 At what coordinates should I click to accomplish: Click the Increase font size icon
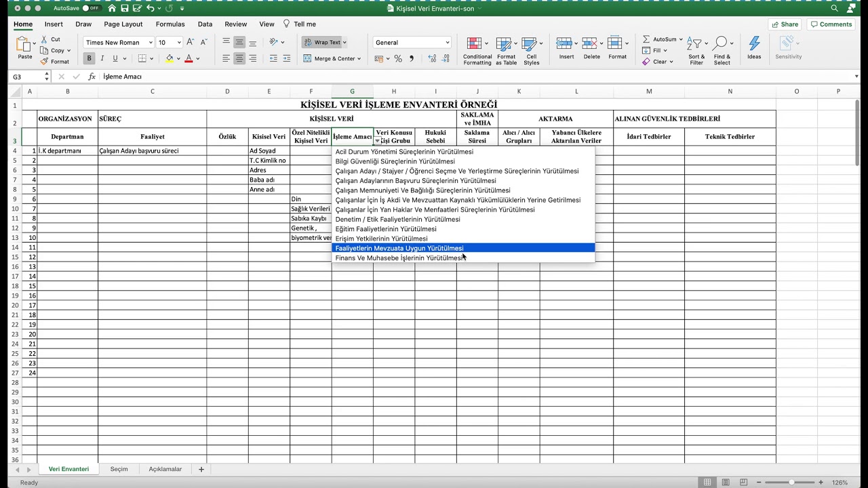[x=191, y=42]
